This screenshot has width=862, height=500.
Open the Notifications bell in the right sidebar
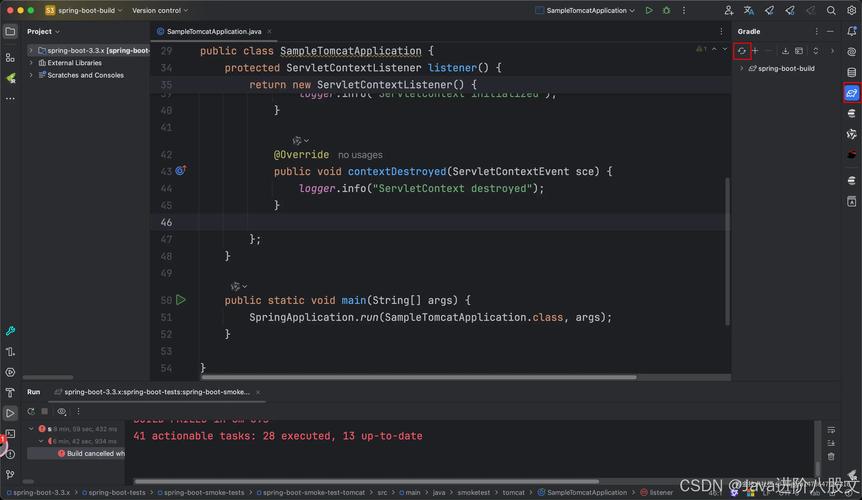click(851, 31)
